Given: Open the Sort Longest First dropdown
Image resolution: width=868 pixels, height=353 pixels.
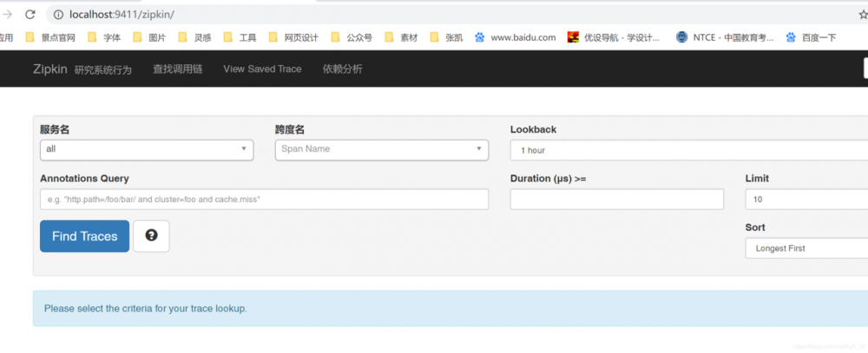Looking at the screenshot, I should coord(806,248).
